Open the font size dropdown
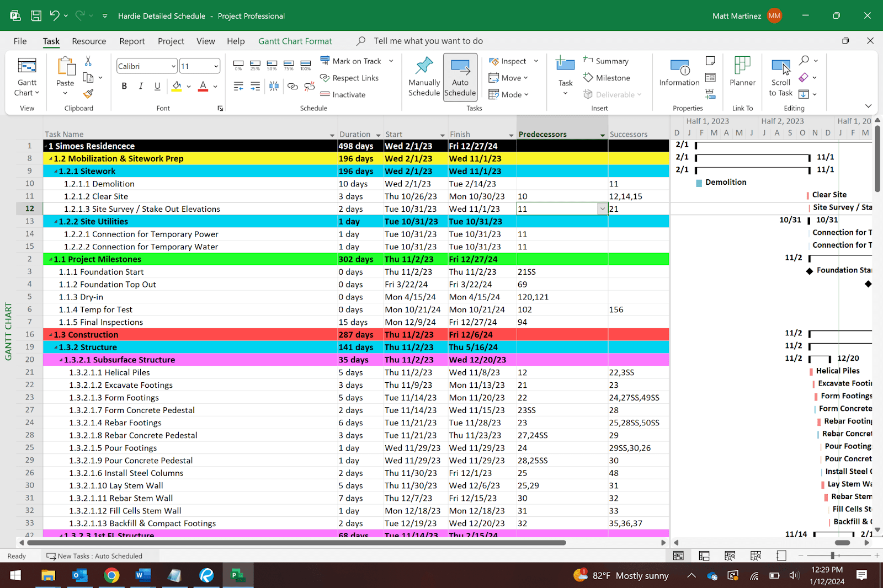Image resolution: width=883 pixels, height=588 pixels. tap(214, 66)
